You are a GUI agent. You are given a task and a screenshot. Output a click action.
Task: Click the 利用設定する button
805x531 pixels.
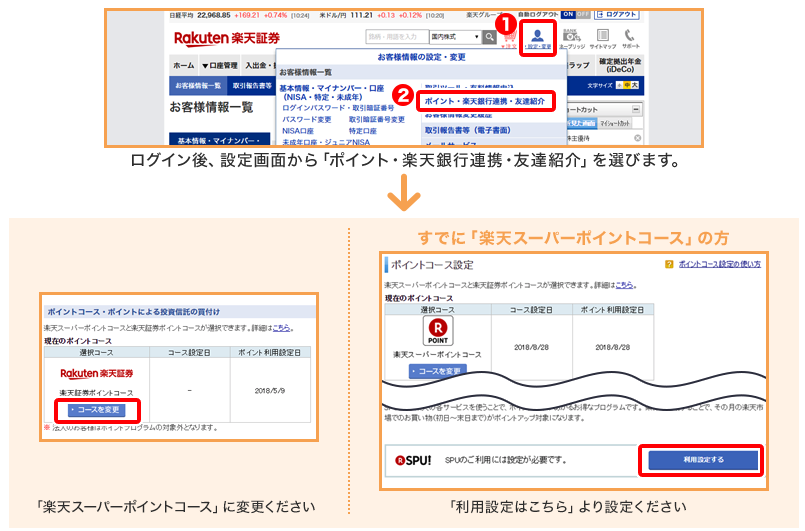(703, 460)
